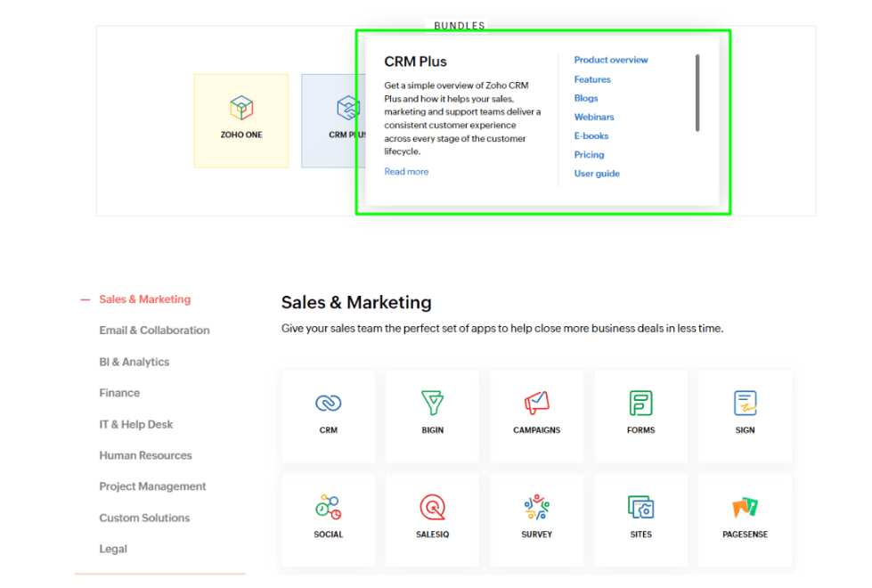
Task: Click the BUNDLES section label
Action: coord(460,26)
